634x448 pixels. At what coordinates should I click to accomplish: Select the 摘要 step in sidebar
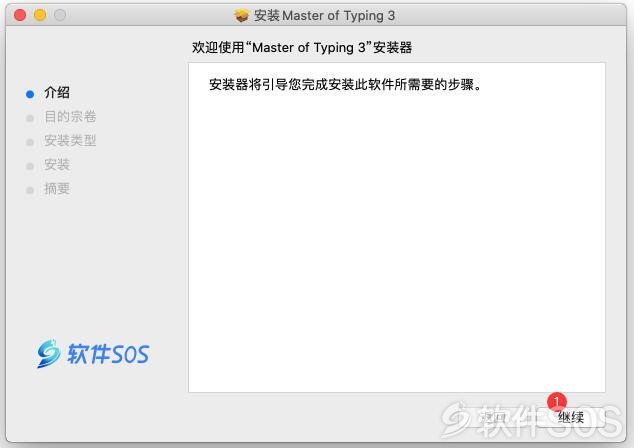tap(57, 188)
